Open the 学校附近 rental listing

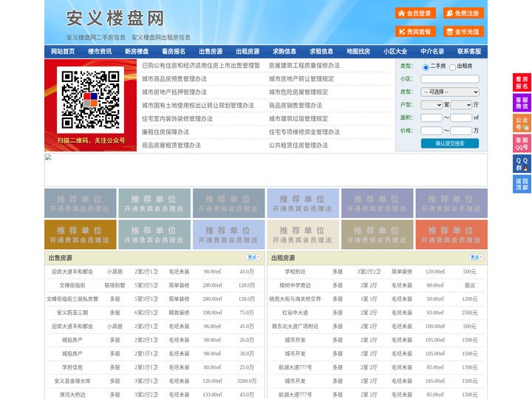[295, 272]
